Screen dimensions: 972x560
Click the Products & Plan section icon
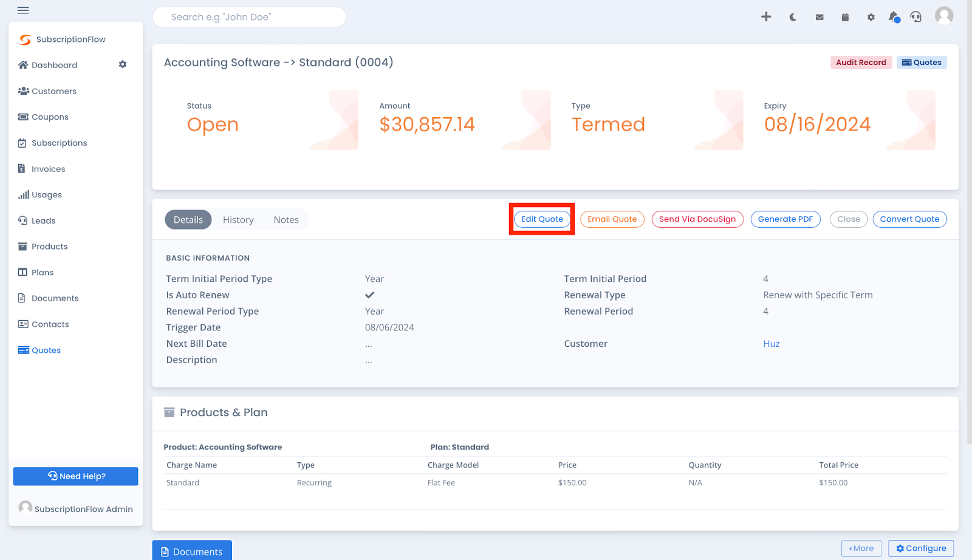pos(169,412)
